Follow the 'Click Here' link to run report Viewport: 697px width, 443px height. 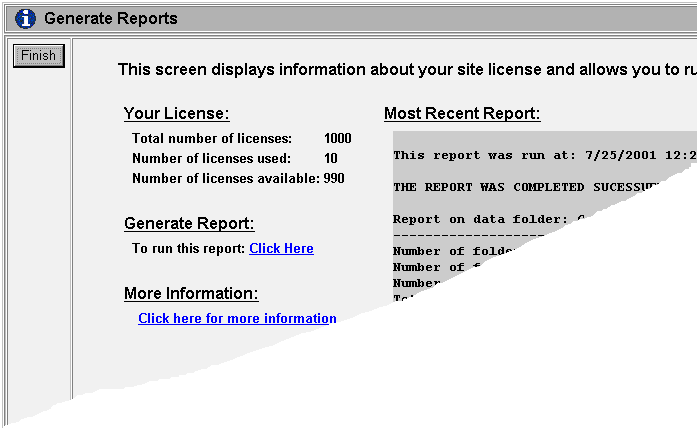[281, 248]
